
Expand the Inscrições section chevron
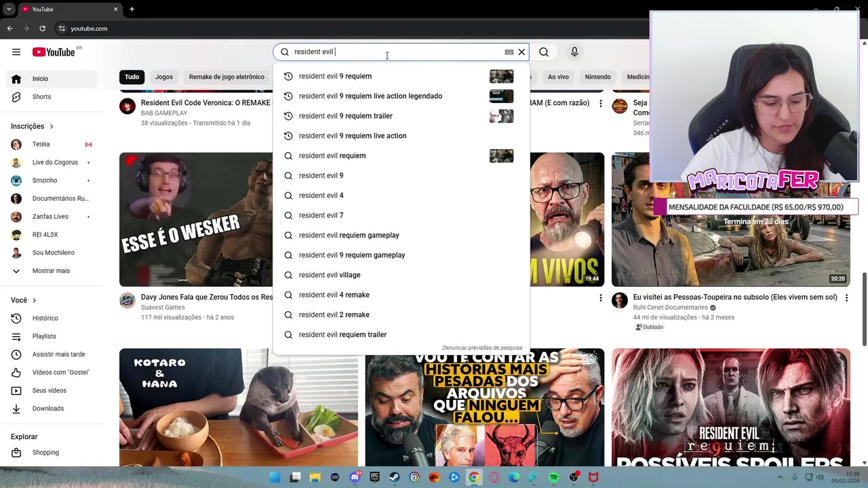[52, 126]
